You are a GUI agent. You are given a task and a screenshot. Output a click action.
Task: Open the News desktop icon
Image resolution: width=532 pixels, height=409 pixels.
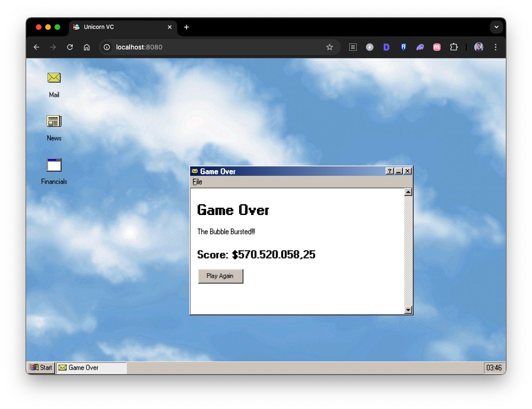[54, 128]
